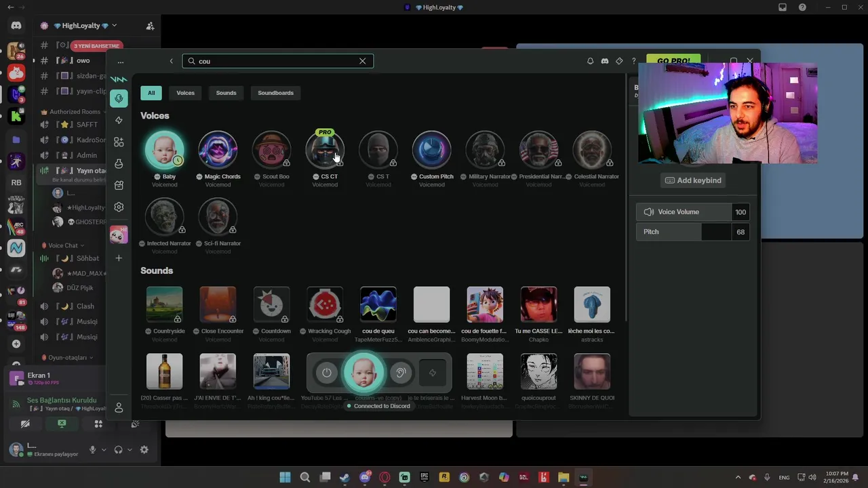Screen dimensions: 868x488
Task: Play the Countdown sound
Action: (271, 304)
